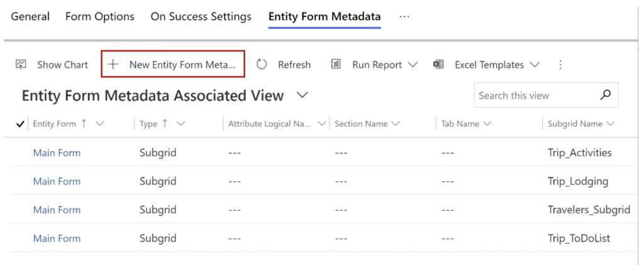Switch to the General tab
644x265 pixels.
(30, 16)
